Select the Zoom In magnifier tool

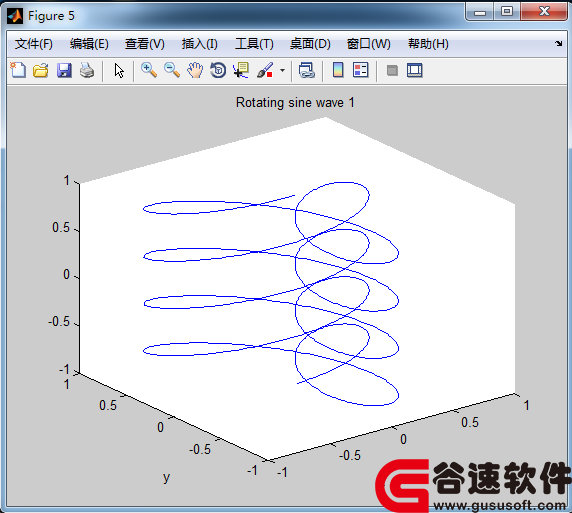coord(149,70)
